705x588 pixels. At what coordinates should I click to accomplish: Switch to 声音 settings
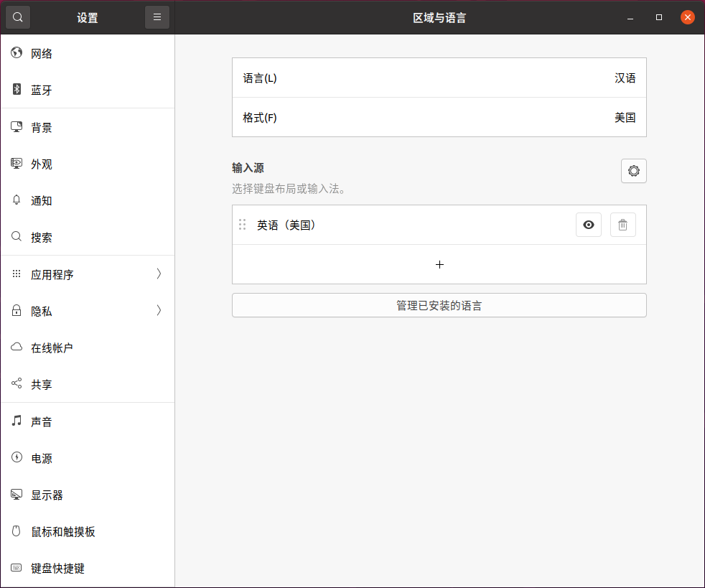pyautogui.click(x=88, y=421)
